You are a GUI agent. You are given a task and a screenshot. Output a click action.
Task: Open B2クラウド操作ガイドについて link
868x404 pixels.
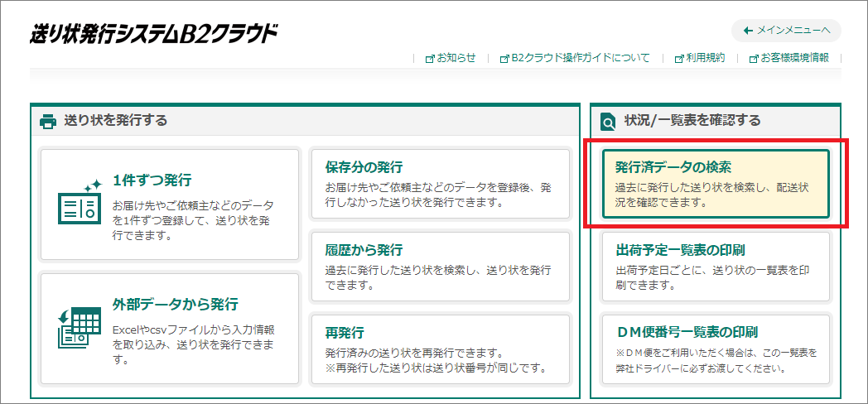tap(580, 58)
